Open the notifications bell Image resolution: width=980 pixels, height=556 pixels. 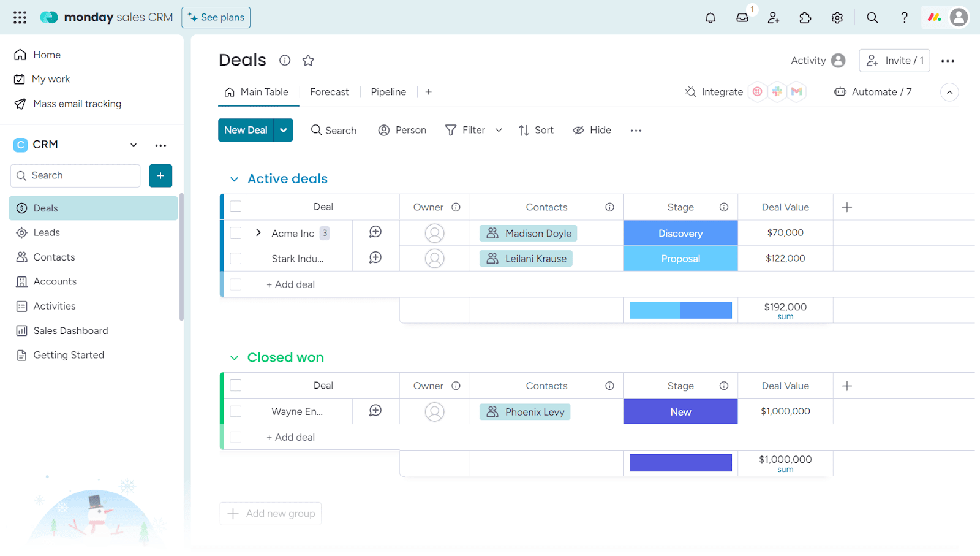[x=710, y=17]
